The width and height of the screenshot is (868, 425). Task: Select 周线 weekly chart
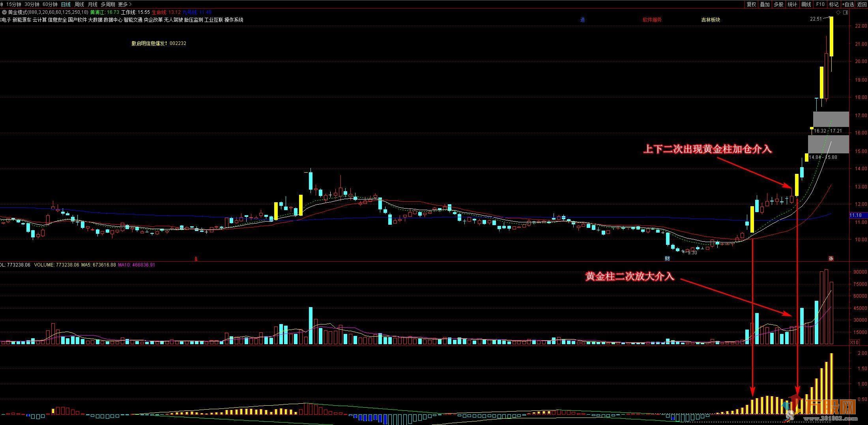pyautogui.click(x=79, y=4)
